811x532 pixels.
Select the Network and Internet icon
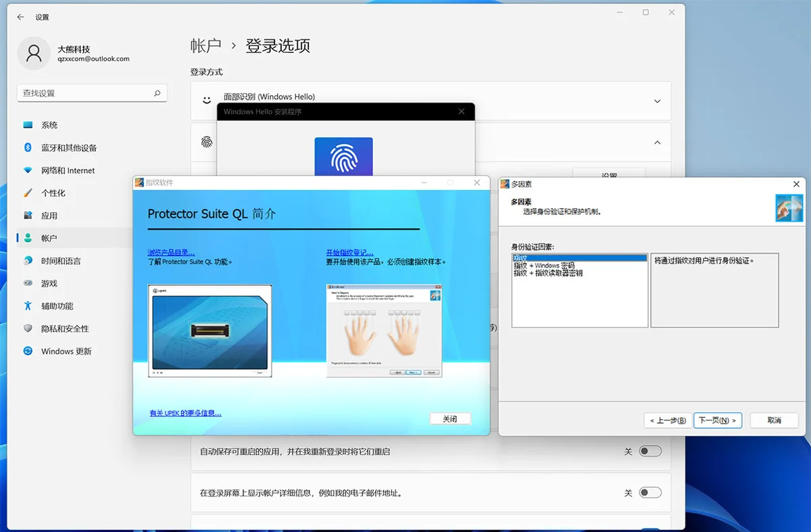28,170
